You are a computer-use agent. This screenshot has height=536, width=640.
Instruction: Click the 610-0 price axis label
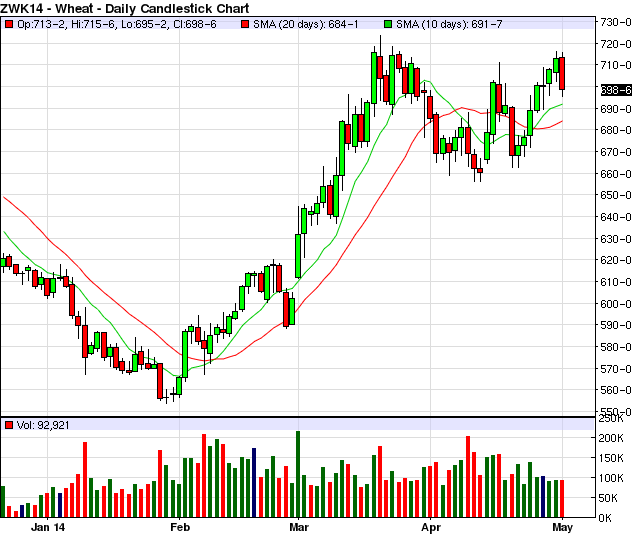(x=616, y=282)
